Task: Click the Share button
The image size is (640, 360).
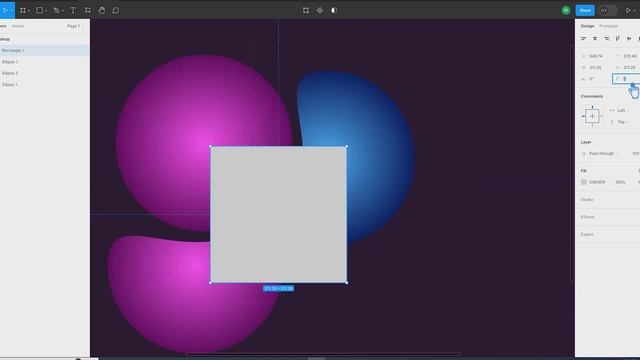Action: (x=585, y=10)
